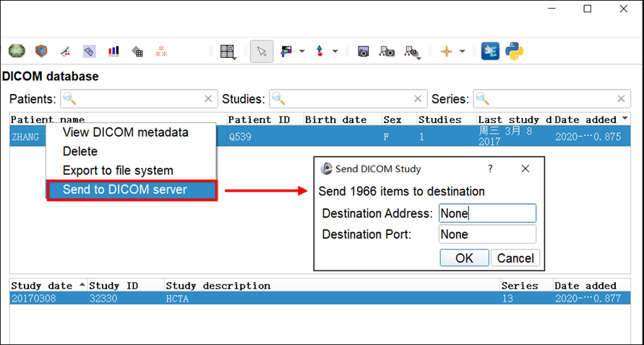The height and width of the screenshot is (345, 644).
Task: Open the Extensions Manager
Action: 491,51
